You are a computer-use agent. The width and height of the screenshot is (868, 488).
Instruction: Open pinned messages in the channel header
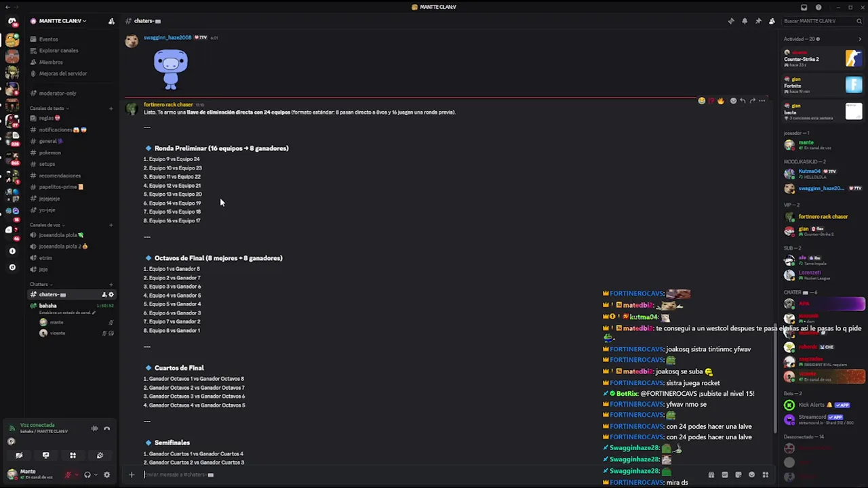pyautogui.click(x=758, y=21)
